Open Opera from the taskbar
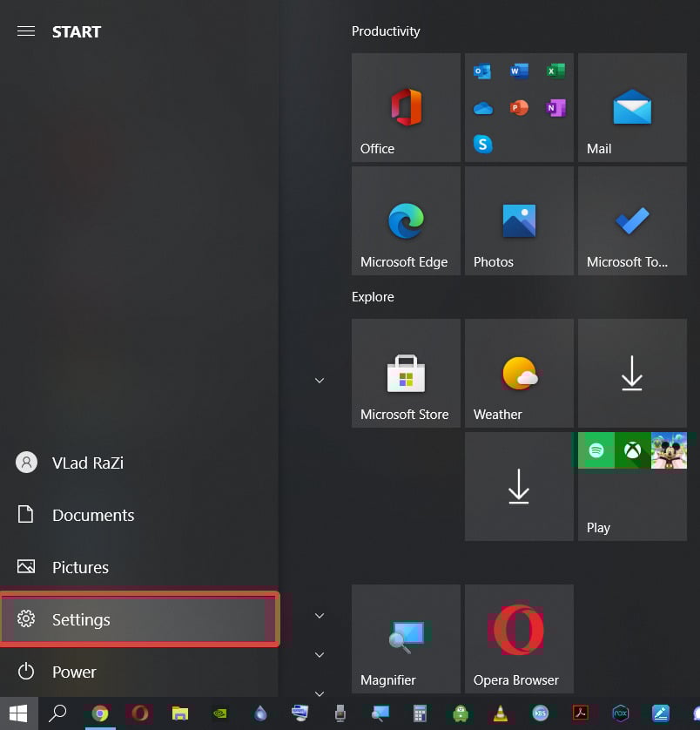Image resolution: width=700 pixels, height=730 pixels. coord(140,713)
